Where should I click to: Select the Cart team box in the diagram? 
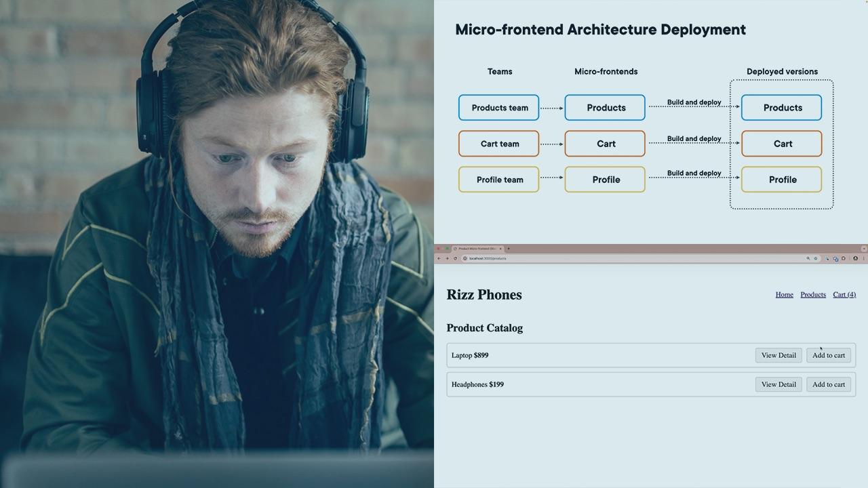[499, 143]
